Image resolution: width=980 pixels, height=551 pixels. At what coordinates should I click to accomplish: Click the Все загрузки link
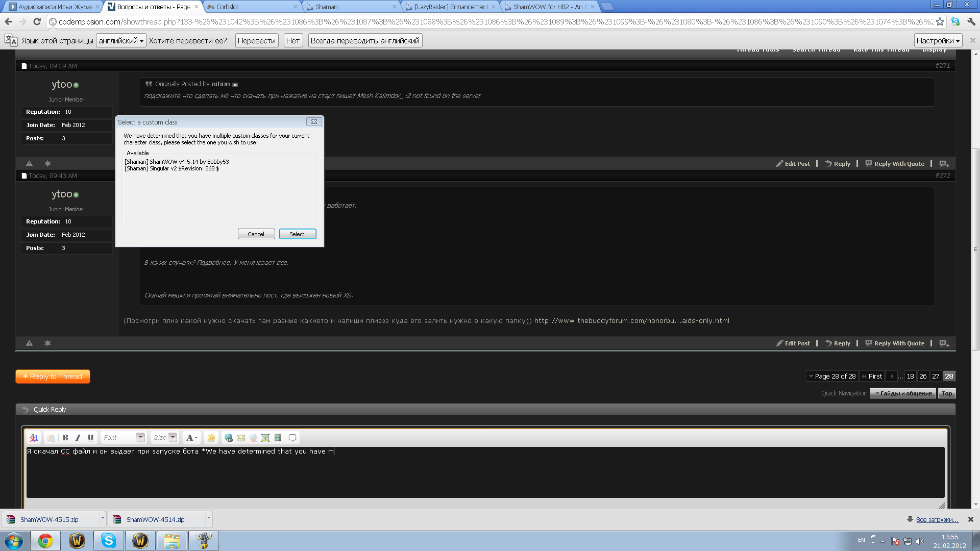point(937,519)
